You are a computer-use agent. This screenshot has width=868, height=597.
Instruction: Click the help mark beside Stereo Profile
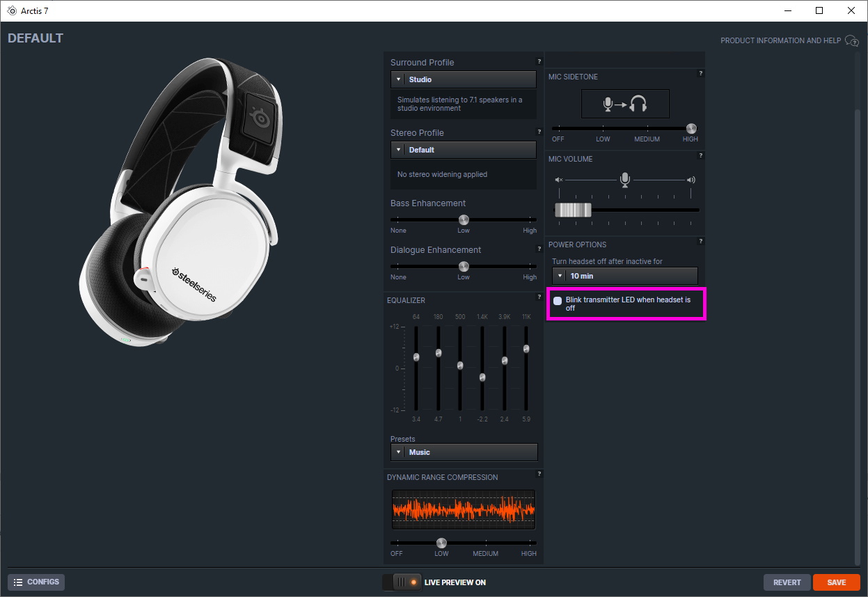pos(539,132)
